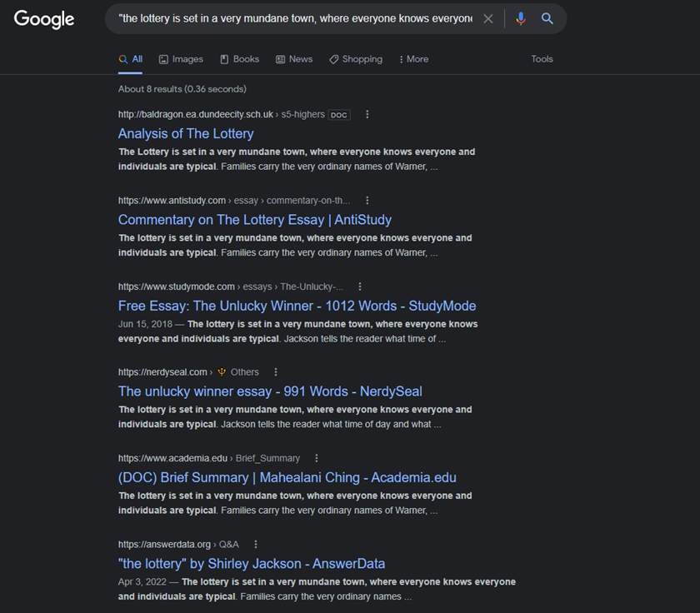
Task: Expand the More search categories dropdown
Action: click(413, 59)
